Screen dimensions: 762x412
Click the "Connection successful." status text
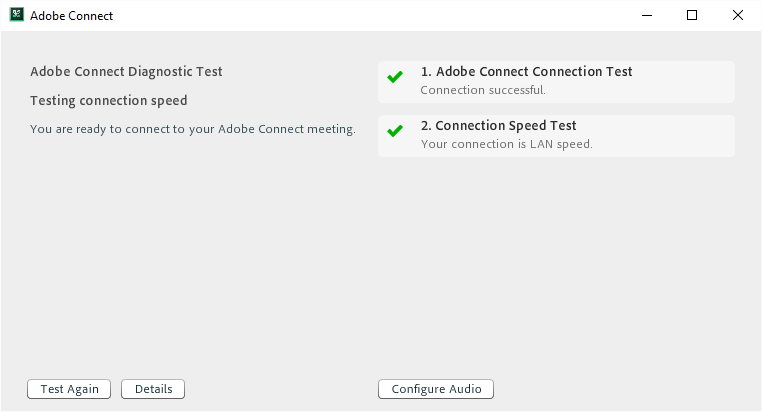(x=483, y=90)
